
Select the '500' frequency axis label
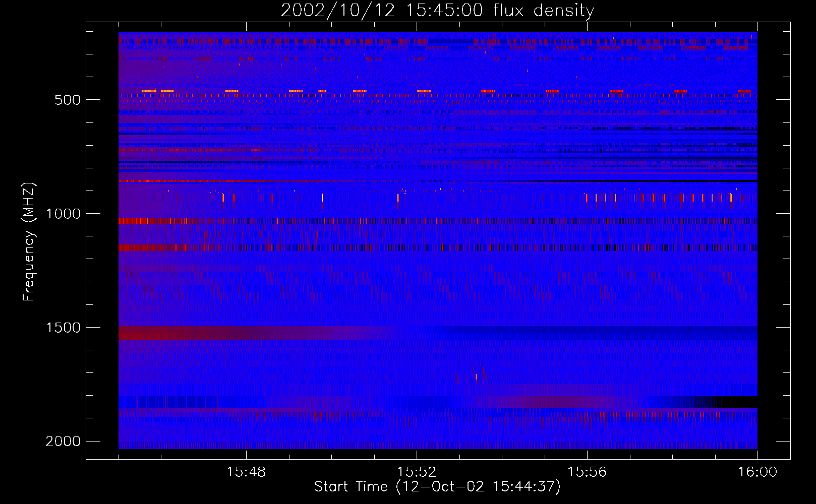[68, 100]
